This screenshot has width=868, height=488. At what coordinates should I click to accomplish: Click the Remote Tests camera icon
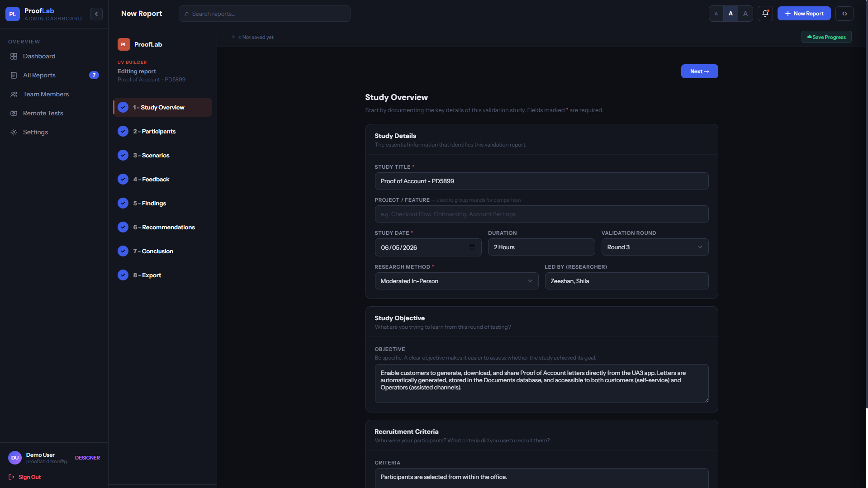click(14, 114)
